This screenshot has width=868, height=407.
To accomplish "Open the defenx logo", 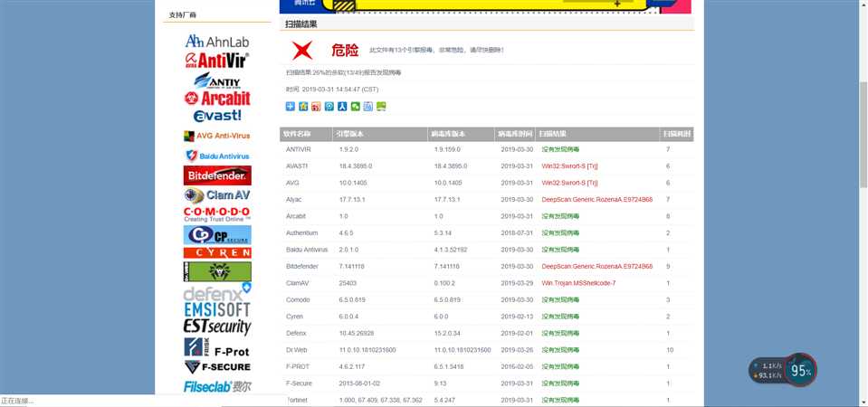I will coord(217,291).
